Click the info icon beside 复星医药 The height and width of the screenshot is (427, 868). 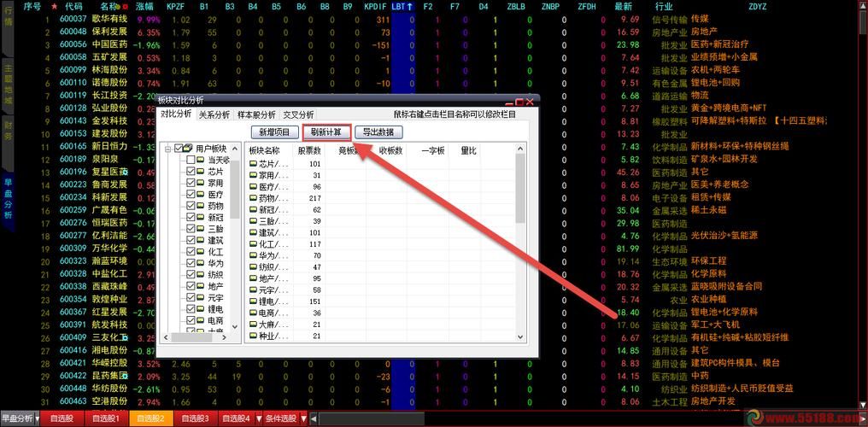coord(125,172)
